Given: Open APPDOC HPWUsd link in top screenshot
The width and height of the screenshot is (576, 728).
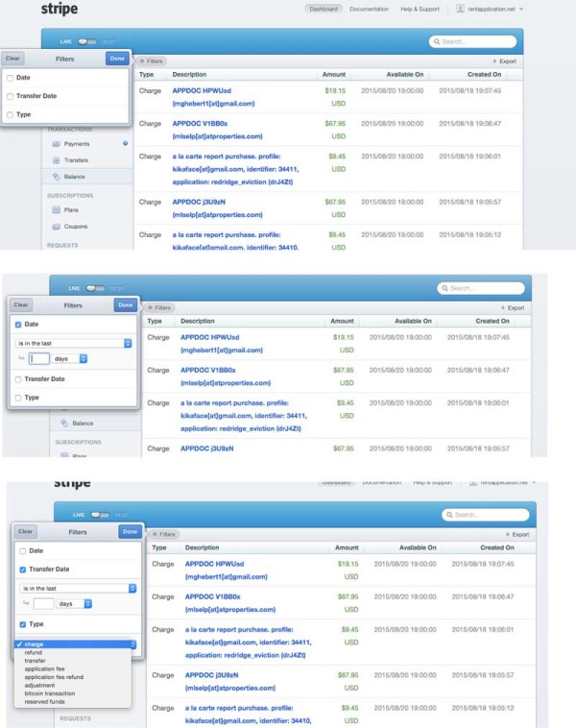Looking at the screenshot, I should click(x=202, y=91).
